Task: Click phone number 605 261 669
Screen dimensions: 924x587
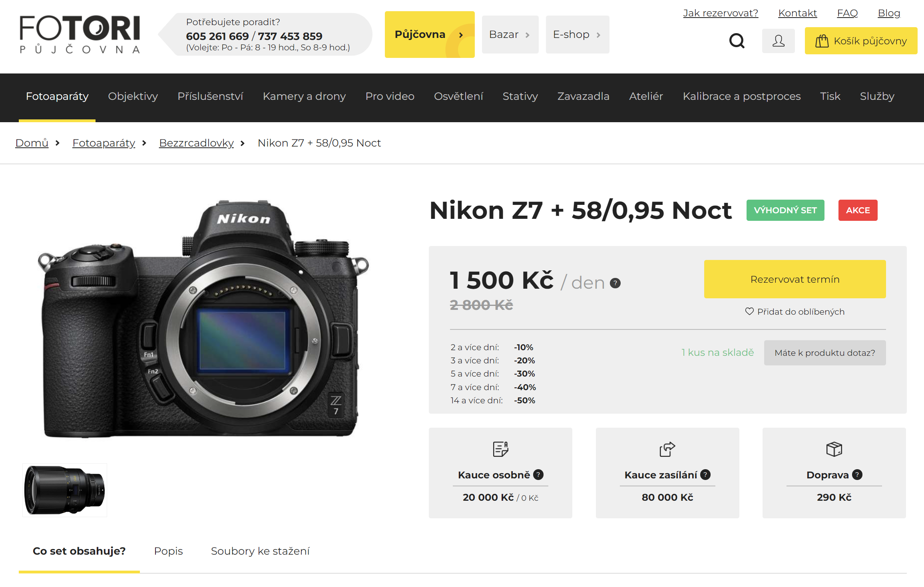Action: (217, 36)
